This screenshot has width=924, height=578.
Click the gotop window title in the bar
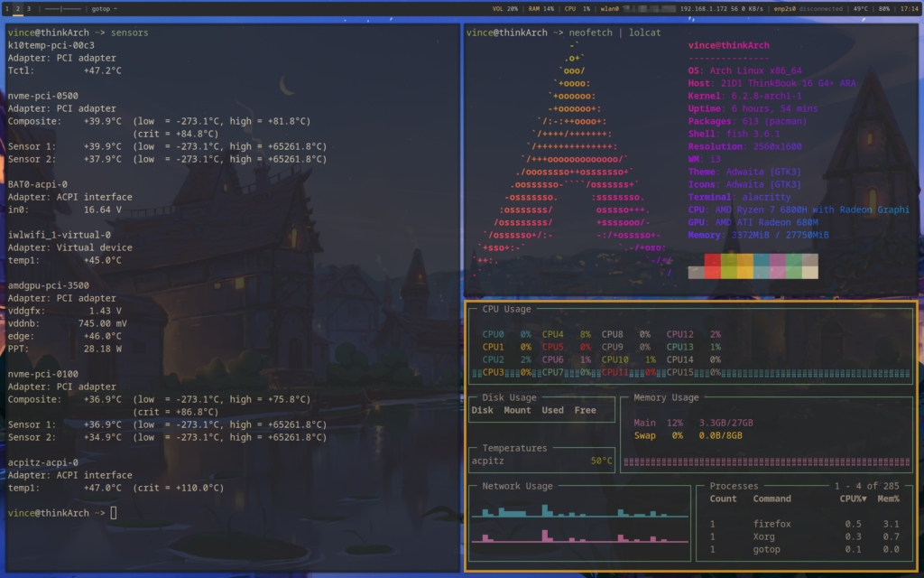[x=104, y=8]
